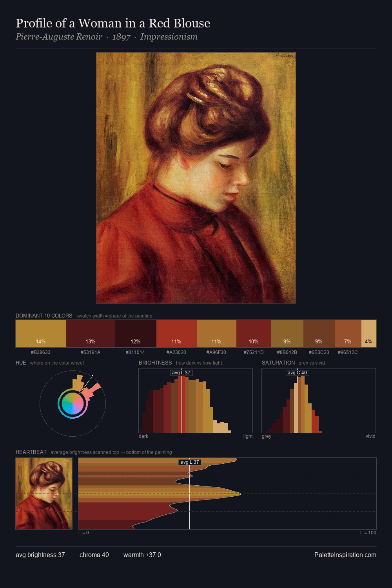
Task: Click caption 'where on the color wheel'
Action: pyautogui.click(x=57, y=363)
